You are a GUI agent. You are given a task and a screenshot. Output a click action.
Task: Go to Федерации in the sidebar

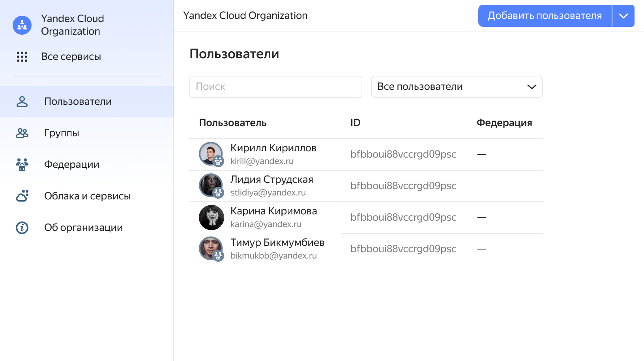coord(86,165)
